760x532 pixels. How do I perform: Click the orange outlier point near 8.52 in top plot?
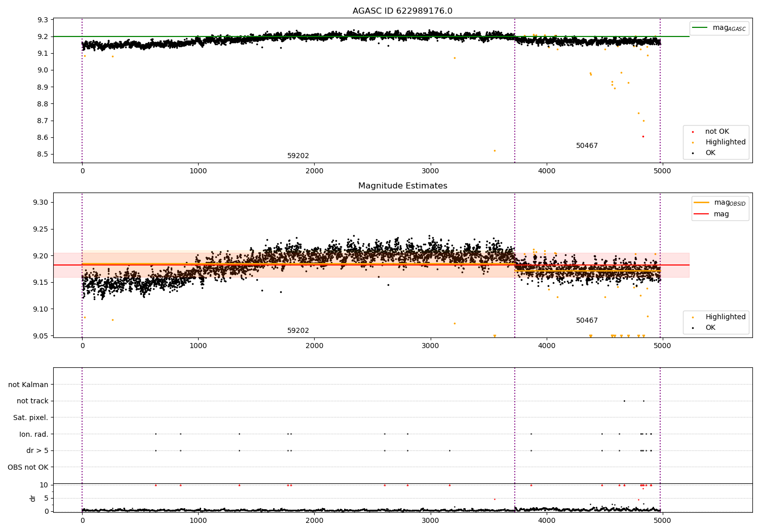tap(495, 150)
